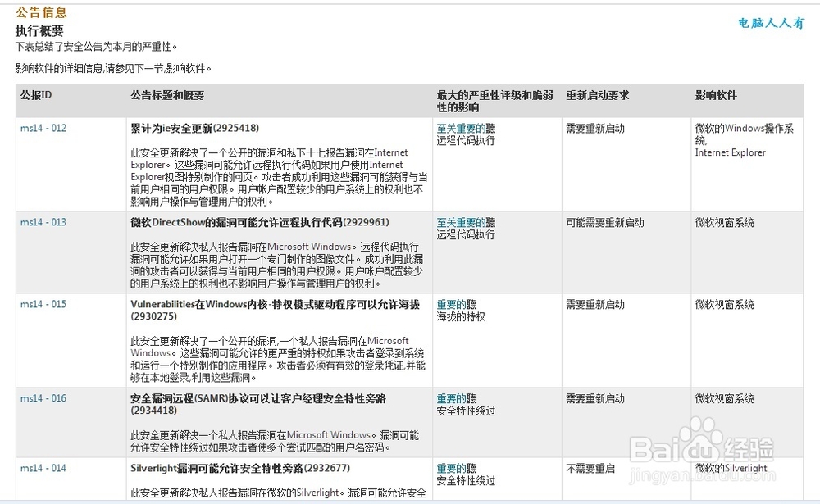Click 远程代码执行 in ms14-012 row

click(466, 140)
